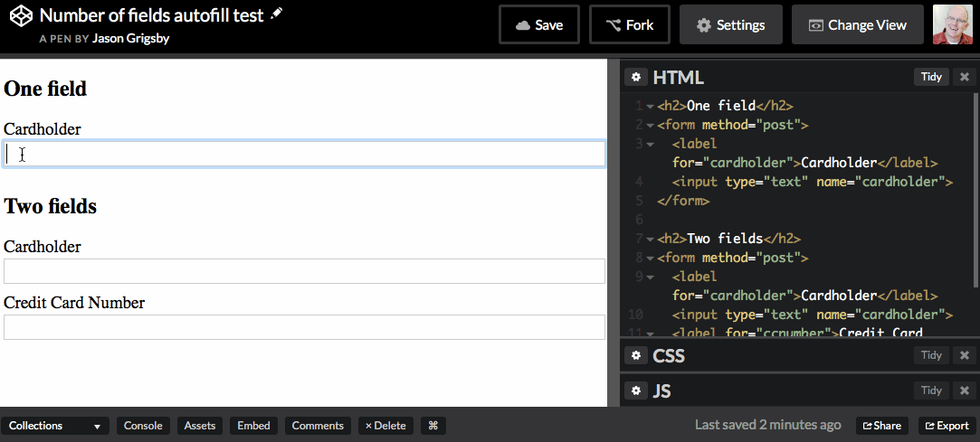Screen dimensions: 980x442
Task: Click the keyboard shortcuts command icon
Action: (433, 426)
